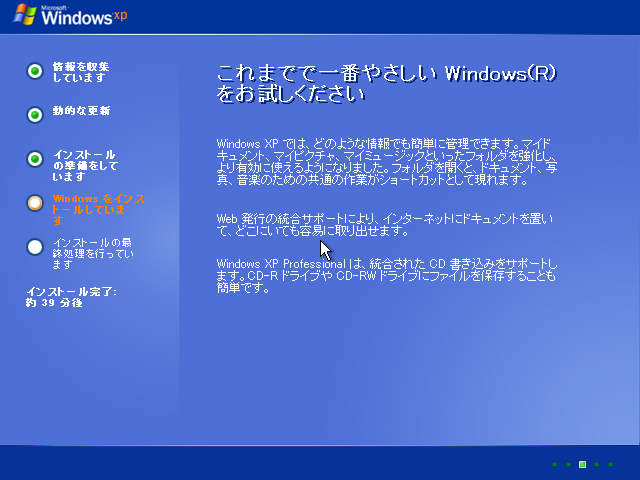The height and width of the screenshot is (480, 640).
Task: Click paragraph starting Windows XP Professional は
Action: 387,276
